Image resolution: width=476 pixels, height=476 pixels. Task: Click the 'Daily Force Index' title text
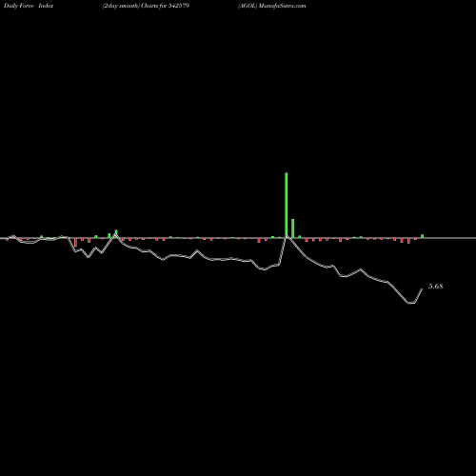point(29,6)
